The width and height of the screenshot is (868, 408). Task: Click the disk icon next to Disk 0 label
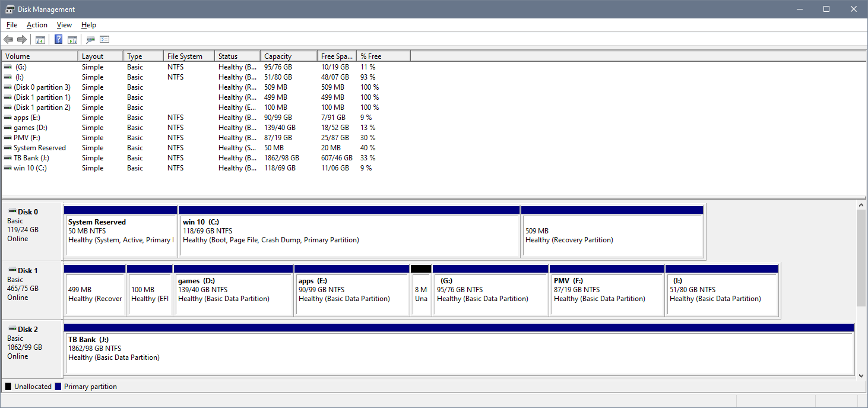point(12,211)
